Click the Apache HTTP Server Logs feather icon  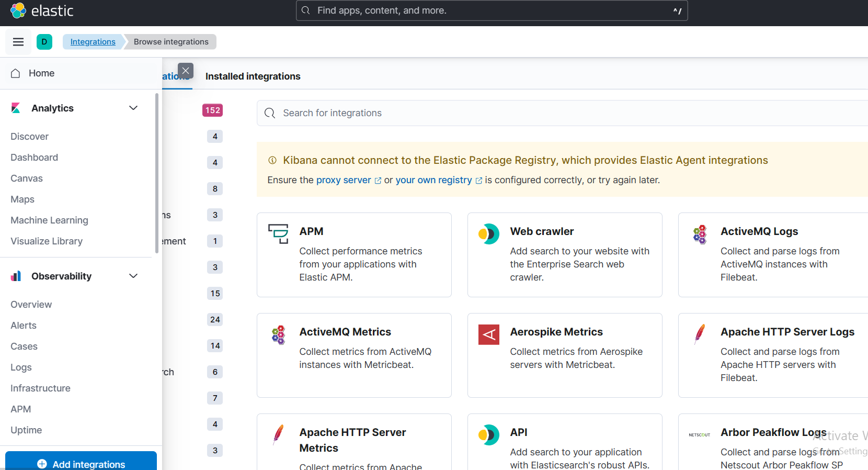click(700, 334)
